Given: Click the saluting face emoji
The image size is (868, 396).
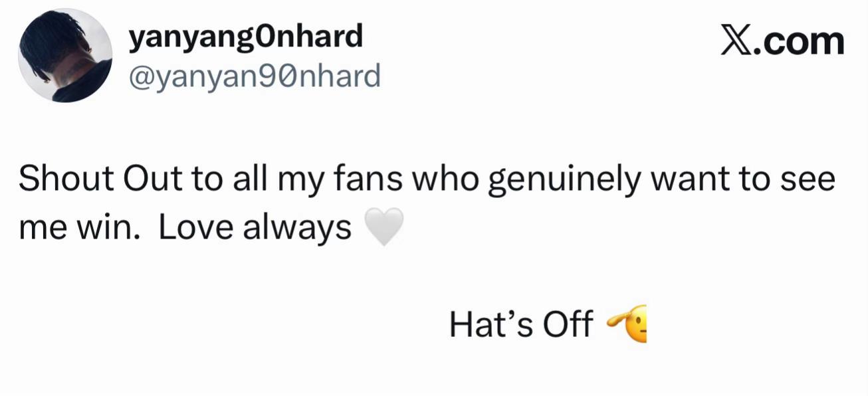Looking at the screenshot, I should 625,324.
